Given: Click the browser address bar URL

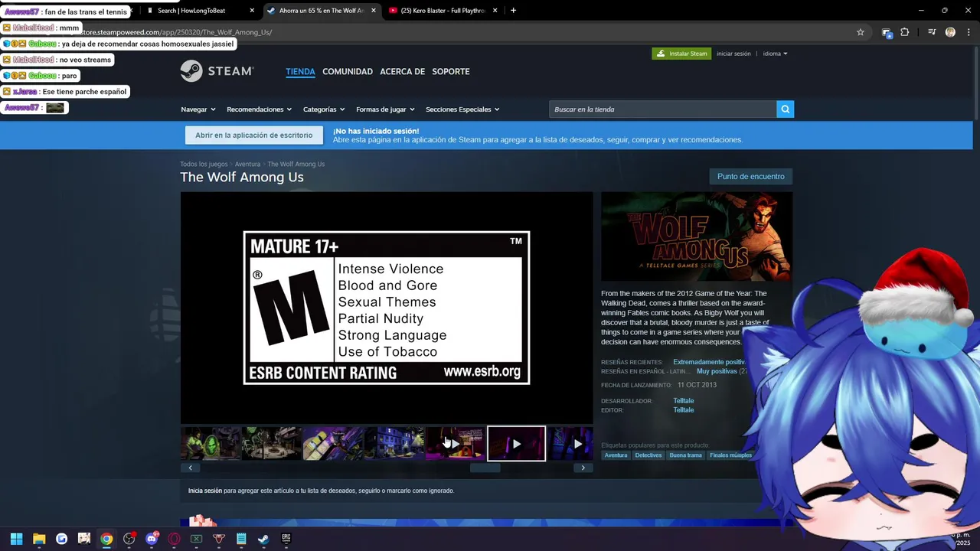Looking at the screenshot, I should coord(176,32).
